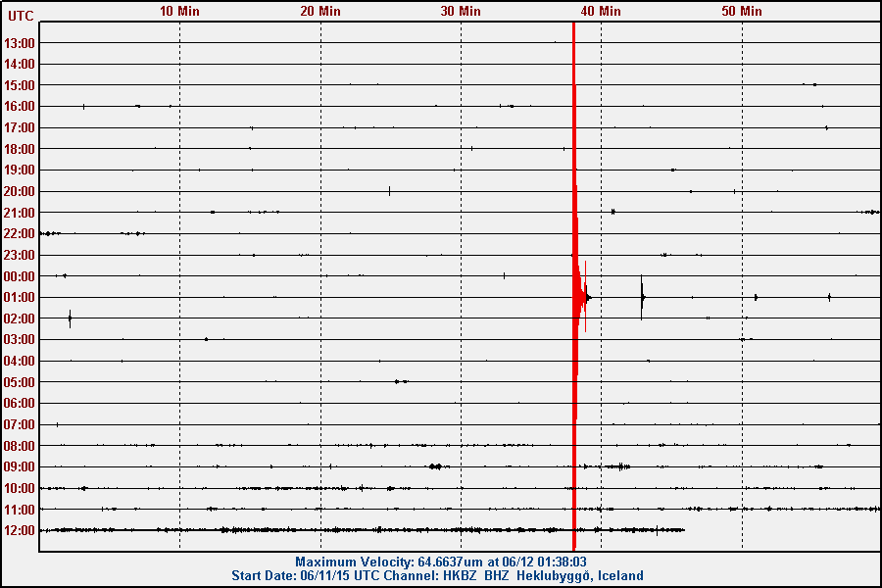Select the 21:00 hour label

[20, 213]
